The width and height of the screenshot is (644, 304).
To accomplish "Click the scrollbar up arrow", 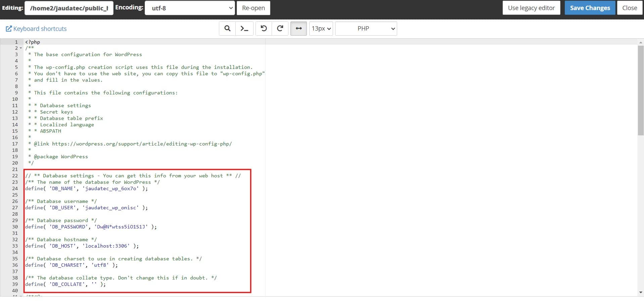I will point(641,42).
